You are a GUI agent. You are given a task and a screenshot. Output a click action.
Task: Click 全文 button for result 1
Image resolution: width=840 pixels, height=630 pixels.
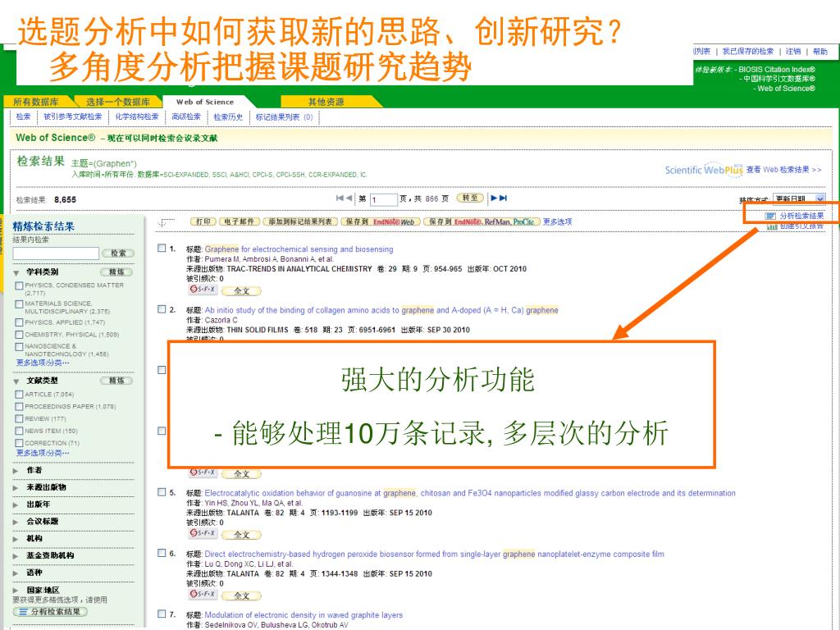(x=242, y=291)
